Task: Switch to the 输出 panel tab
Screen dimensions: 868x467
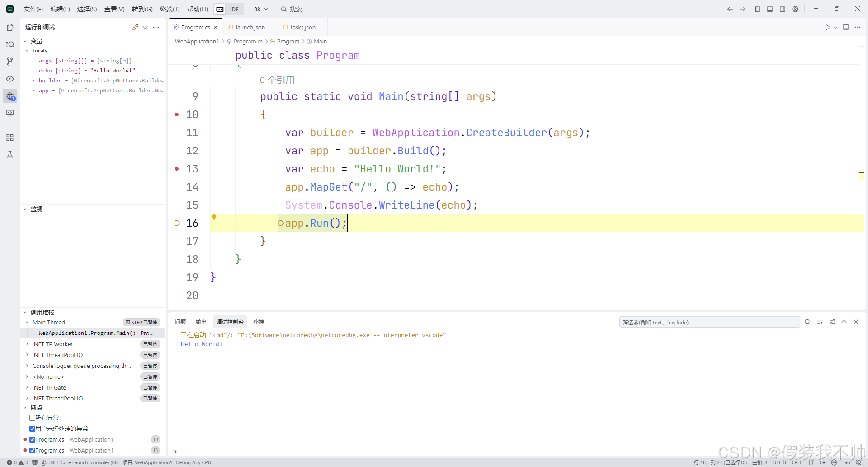Action: [x=201, y=322]
